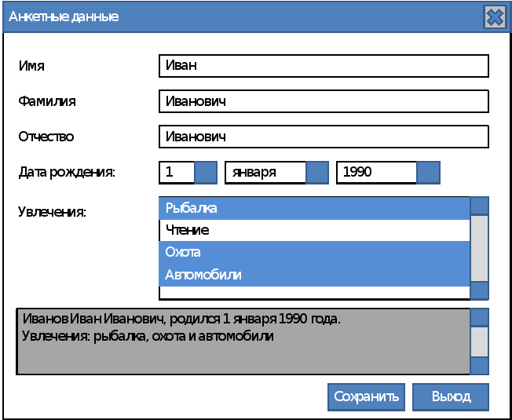The image size is (512, 420).
Task: Click the gray summary text area
Action: point(243,341)
